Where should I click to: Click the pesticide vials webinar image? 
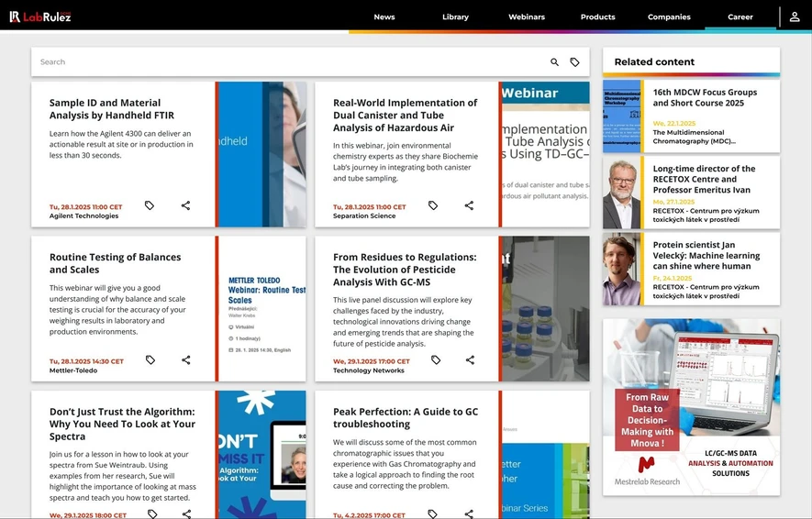coord(546,309)
